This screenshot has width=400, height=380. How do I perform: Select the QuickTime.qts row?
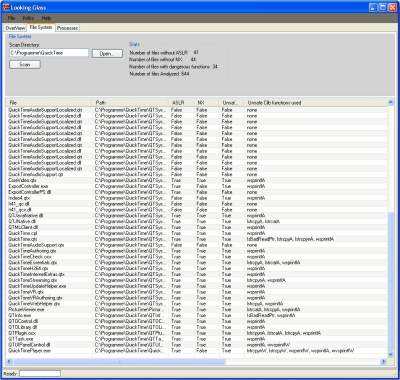click(197, 239)
